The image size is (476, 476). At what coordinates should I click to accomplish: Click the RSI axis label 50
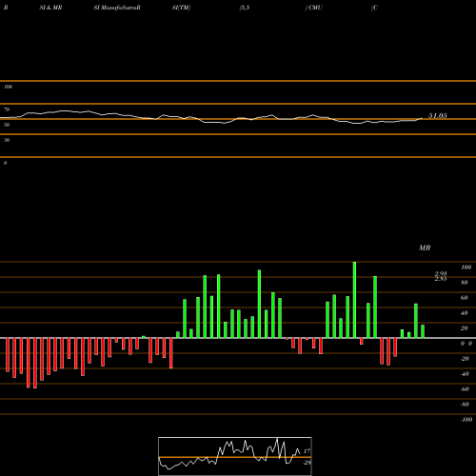7,125
